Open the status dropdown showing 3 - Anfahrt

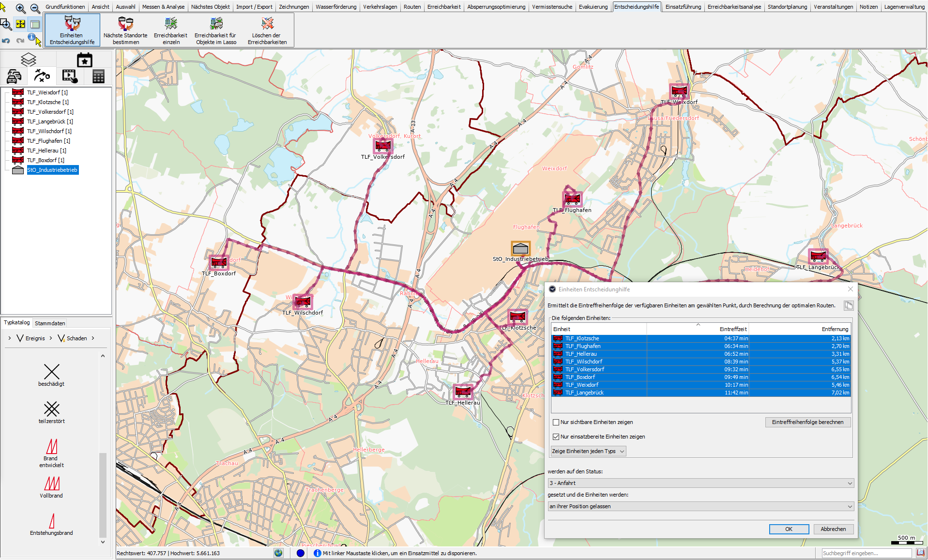700,483
